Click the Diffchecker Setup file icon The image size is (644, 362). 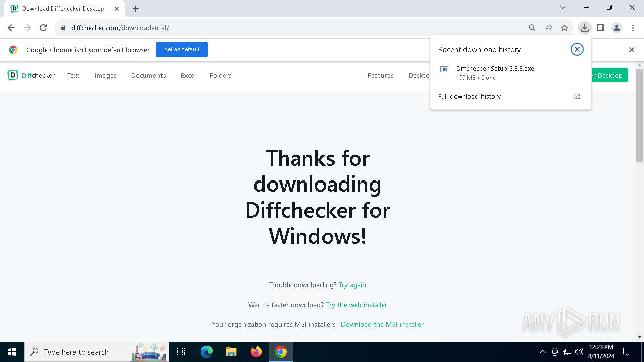[444, 69]
